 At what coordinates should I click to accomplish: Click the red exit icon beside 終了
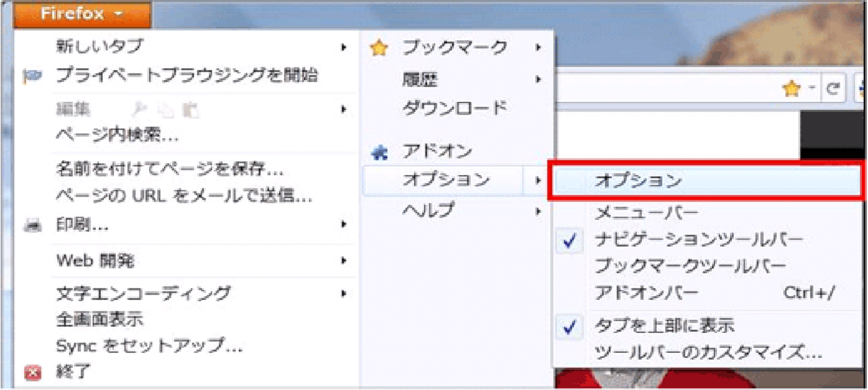[31, 372]
